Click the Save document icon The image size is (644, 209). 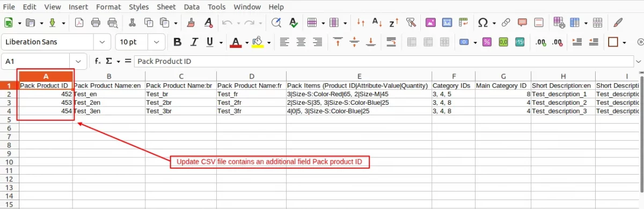point(53,23)
